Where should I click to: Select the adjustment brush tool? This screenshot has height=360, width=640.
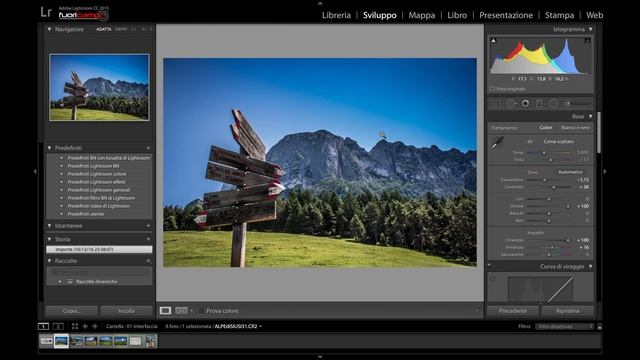point(579,104)
